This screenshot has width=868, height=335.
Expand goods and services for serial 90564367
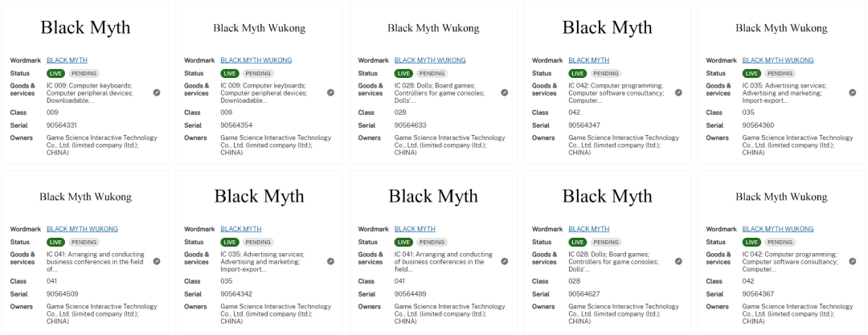[x=853, y=261]
